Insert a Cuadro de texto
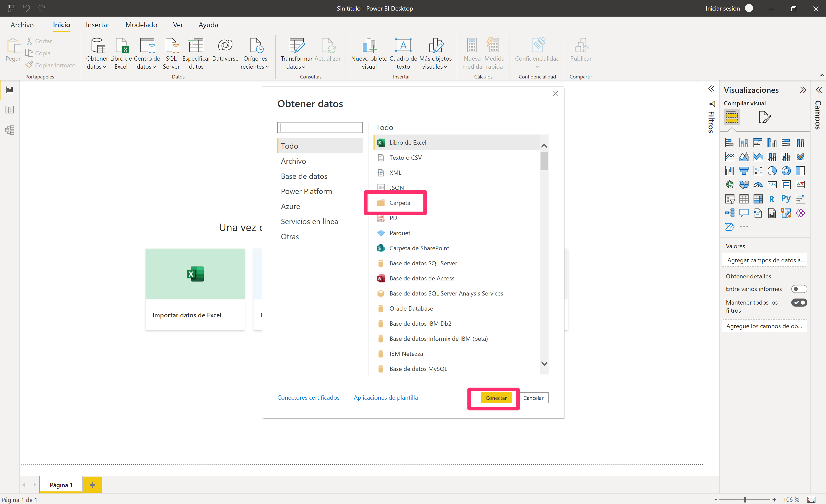 tap(403, 54)
